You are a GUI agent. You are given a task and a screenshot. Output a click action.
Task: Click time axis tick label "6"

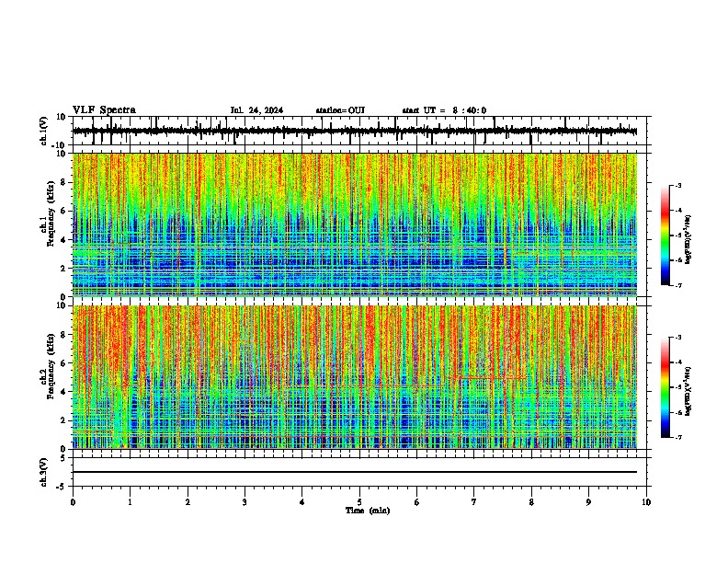pos(416,502)
